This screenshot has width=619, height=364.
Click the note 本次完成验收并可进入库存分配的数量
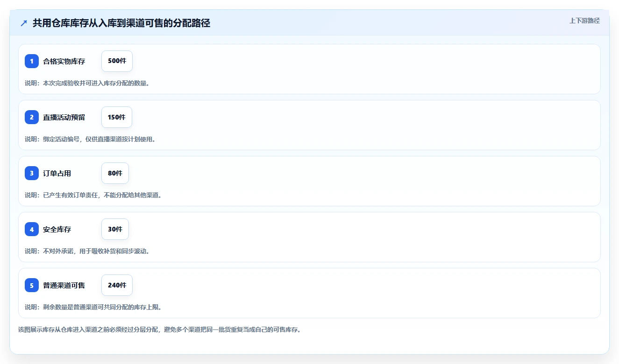coord(87,83)
